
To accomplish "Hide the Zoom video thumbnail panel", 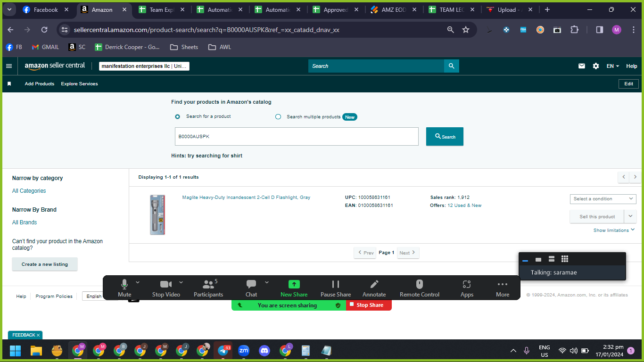I will coord(525,260).
